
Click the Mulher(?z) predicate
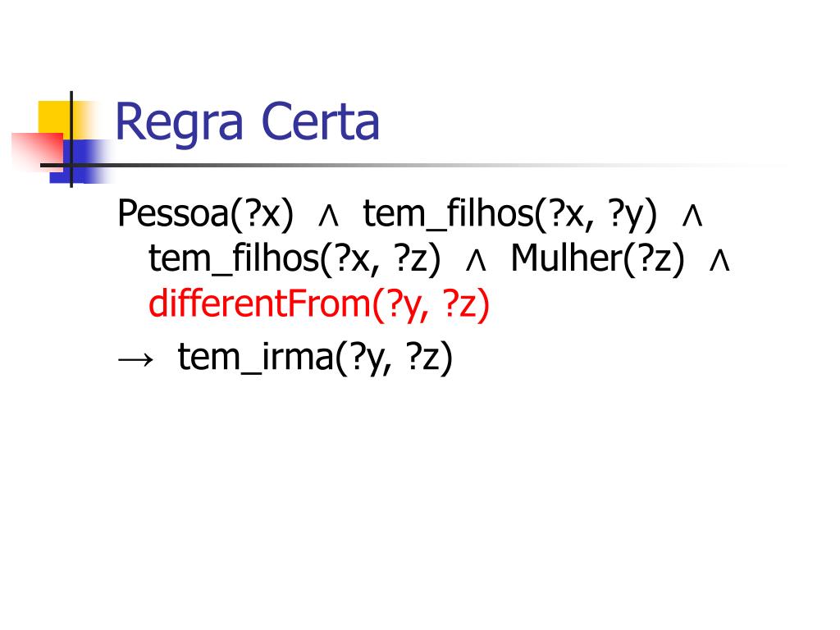coord(597,259)
